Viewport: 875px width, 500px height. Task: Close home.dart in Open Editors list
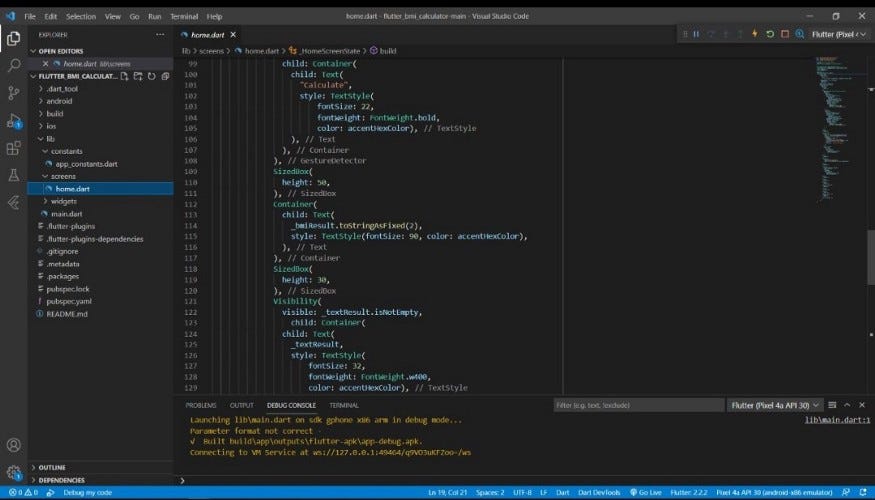click(x=45, y=64)
